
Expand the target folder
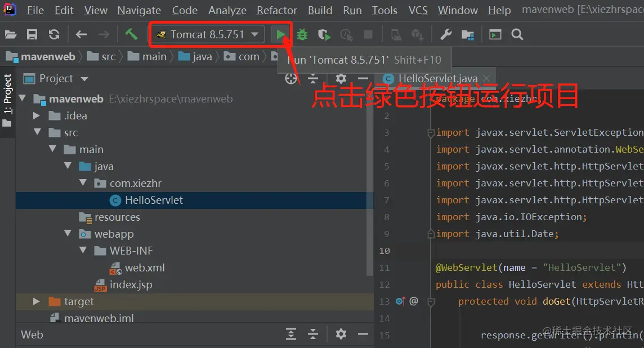(x=37, y=301)
